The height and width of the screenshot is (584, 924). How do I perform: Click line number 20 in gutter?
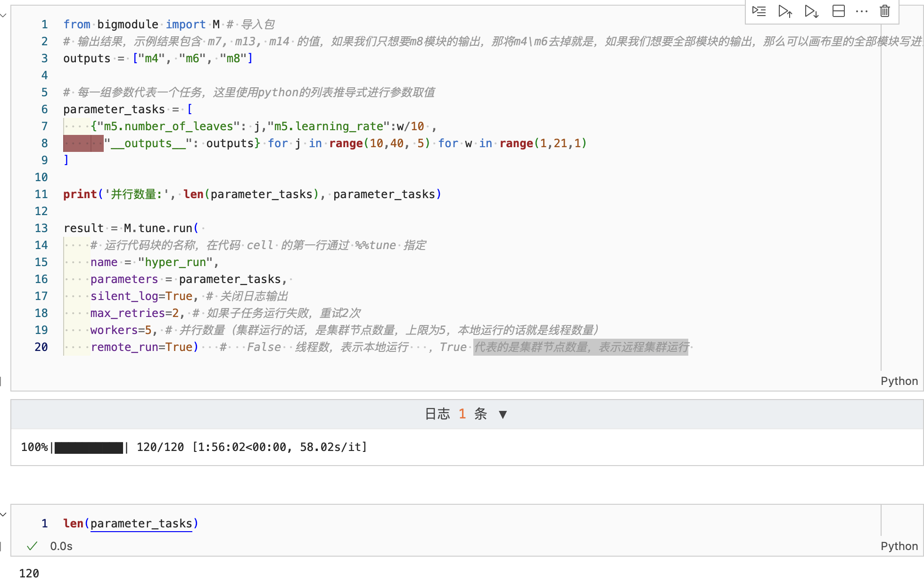[x=41, y=347]
